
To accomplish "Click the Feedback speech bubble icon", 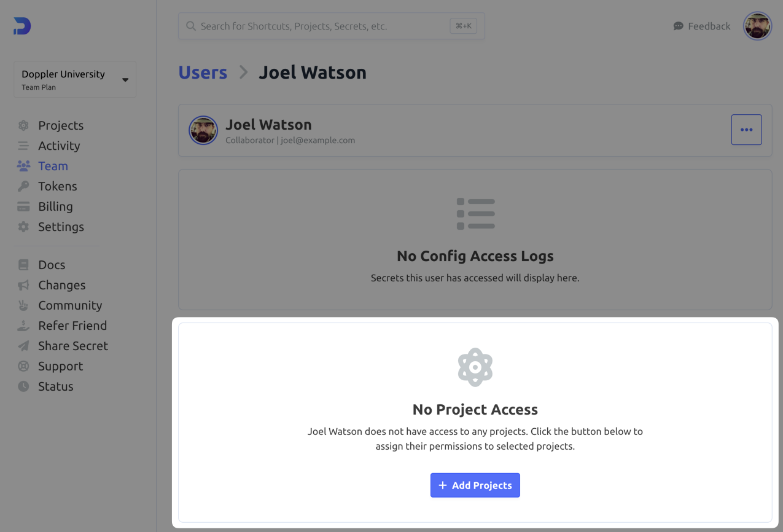I will coord(678,26).
